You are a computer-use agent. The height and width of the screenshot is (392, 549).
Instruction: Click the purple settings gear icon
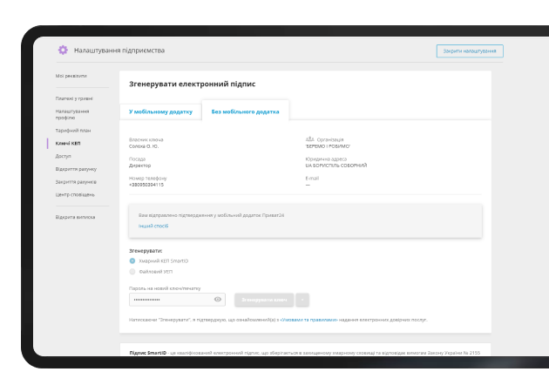tap(63, 50)
